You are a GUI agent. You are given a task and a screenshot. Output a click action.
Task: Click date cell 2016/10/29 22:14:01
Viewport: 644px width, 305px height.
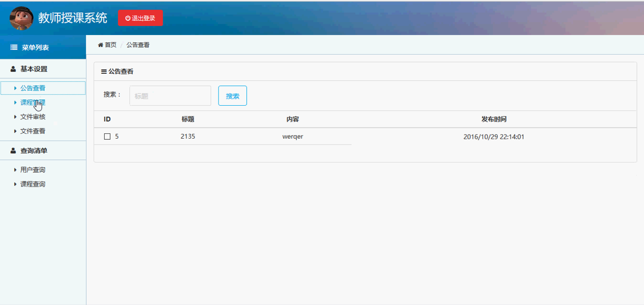pos(494,137)
